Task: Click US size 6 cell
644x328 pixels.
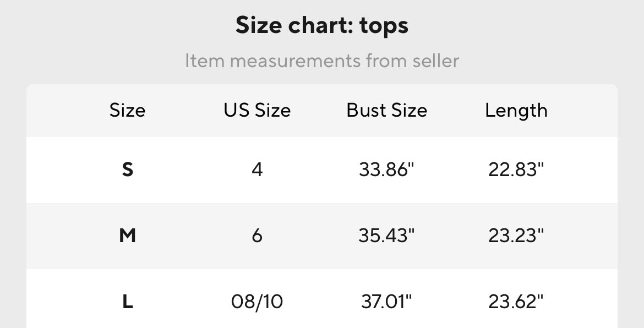Action: click(x=257, y=236)
